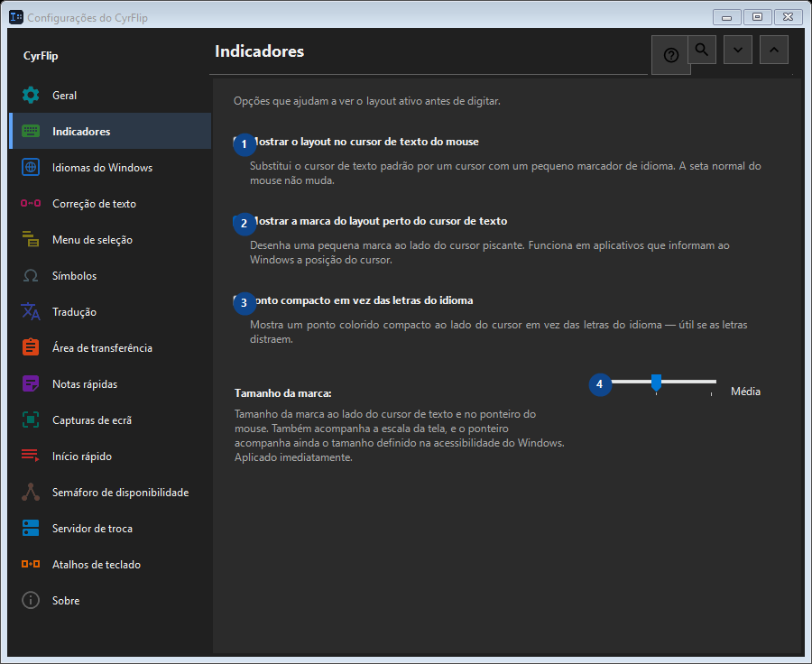Click the Tamanho da marca slider thumb
The width and height of the screenshot is (812, 664).
coord(656,383)
